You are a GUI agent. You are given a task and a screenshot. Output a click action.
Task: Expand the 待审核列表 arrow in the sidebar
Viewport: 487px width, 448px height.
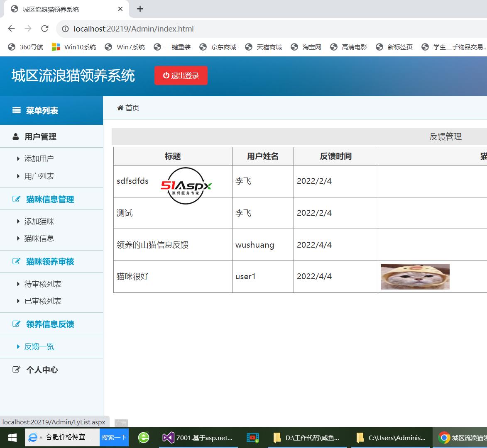pos(17,284)
